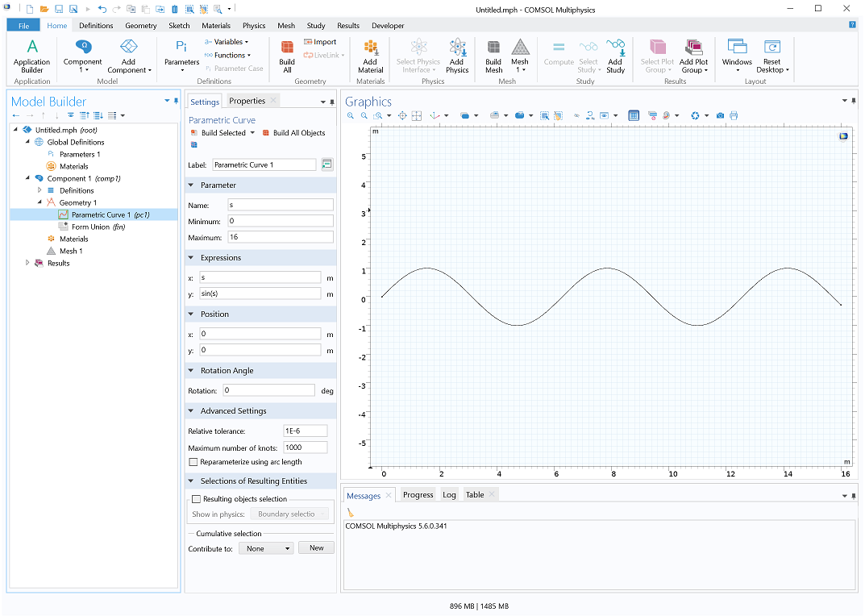
Task: Open the Help question mark icon
Action: (x=852, y=25)
